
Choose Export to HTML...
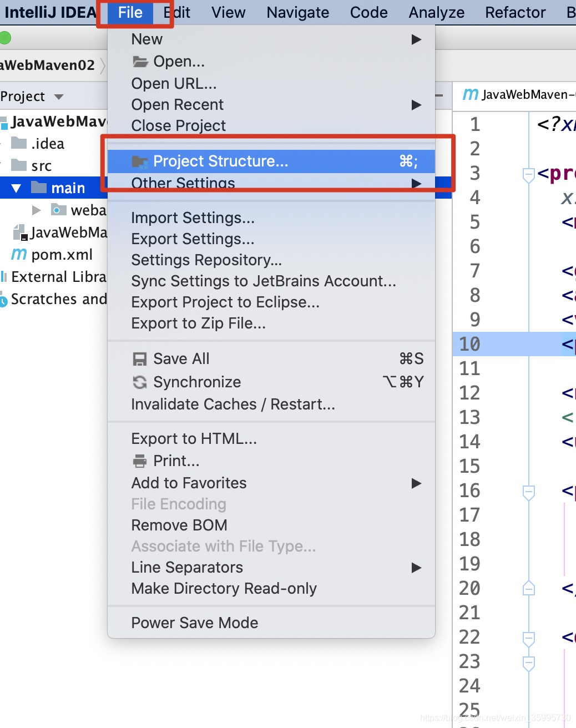[271, 439]
